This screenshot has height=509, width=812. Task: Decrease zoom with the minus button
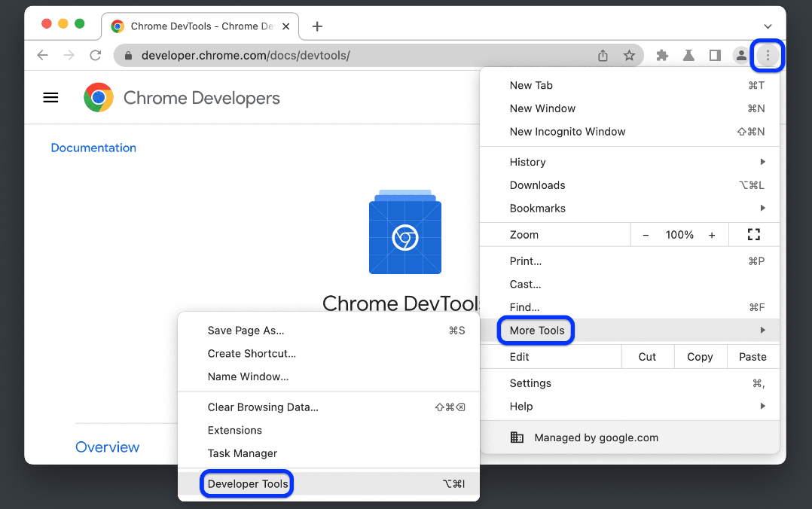pyautogui.click(x=646, y=235)
